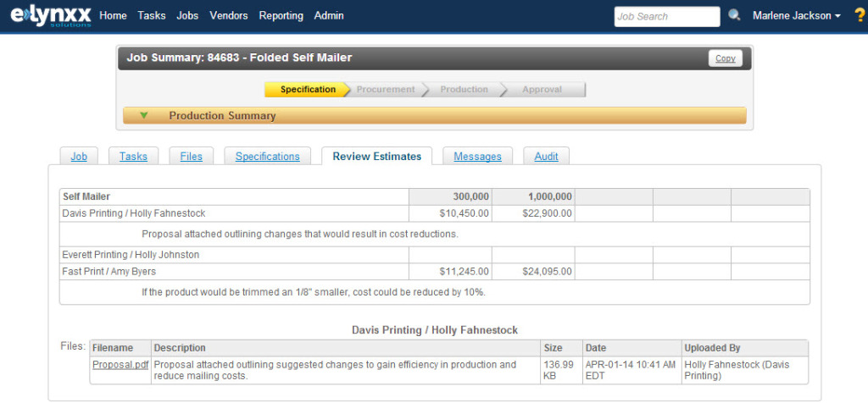Click the Specification workflow step
This screenshot has height=403, width=868.
click(x=307, y=90)
